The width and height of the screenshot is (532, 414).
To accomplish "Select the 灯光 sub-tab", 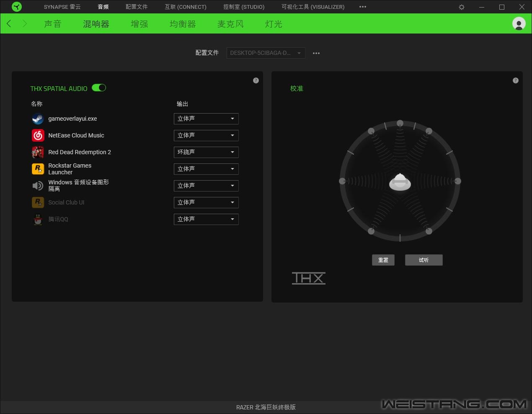I will [x=274, y=24].
